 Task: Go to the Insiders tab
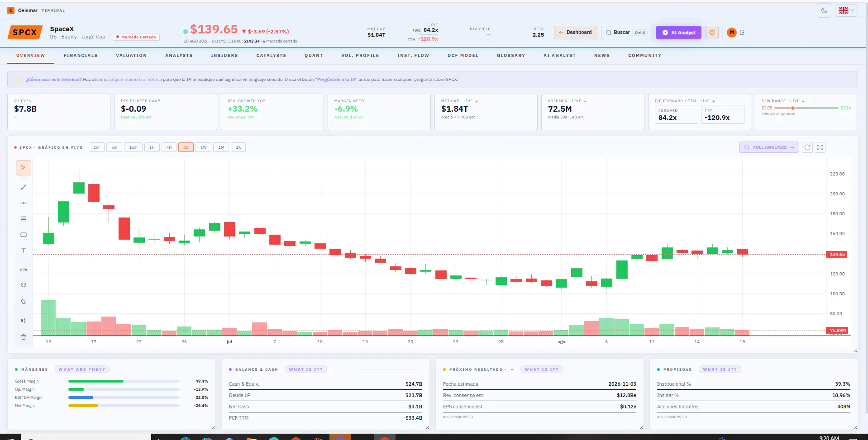pyautogui.click(x=224, y=56)
